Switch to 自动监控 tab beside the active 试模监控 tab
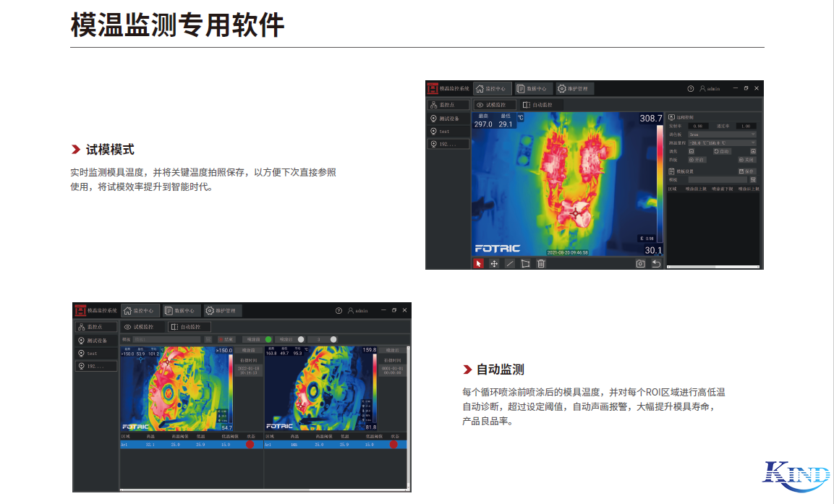834x504 pixels. (538, 105)
